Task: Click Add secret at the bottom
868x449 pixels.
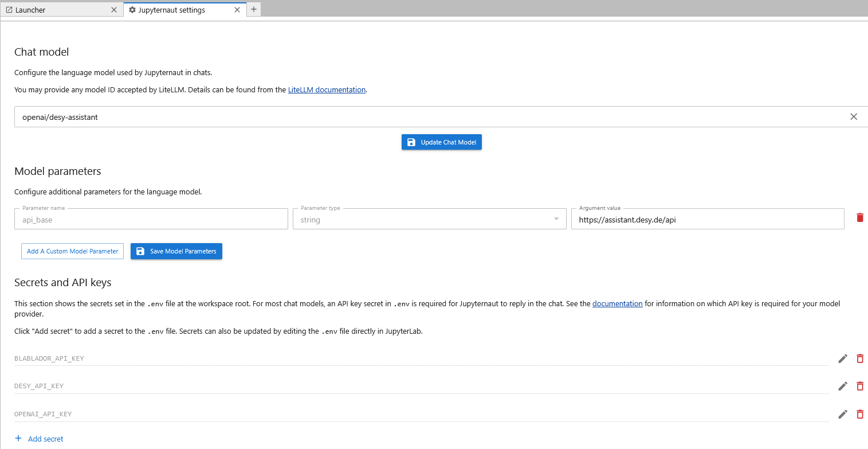Action: 39,439
